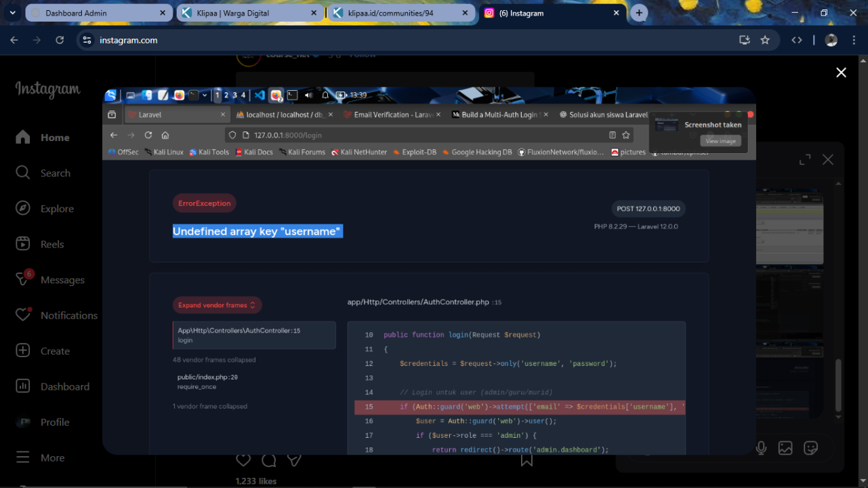Switch to the Dashboard Admin tab
This screenshot has height=488, width=868.
(95, 13)
